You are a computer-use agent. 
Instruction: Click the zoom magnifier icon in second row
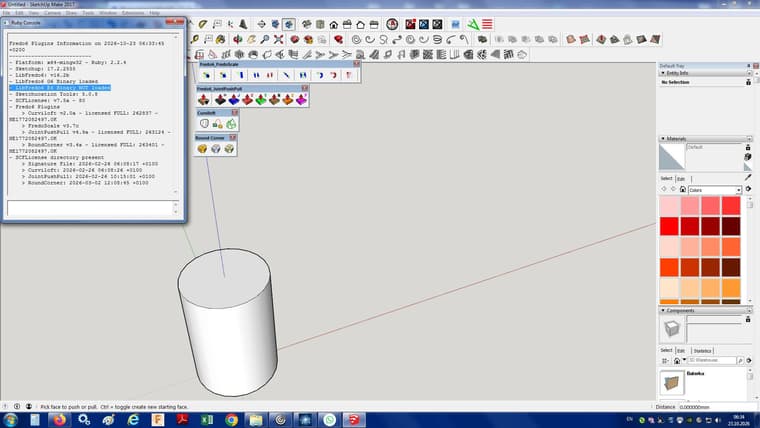[x=265, y=39]
